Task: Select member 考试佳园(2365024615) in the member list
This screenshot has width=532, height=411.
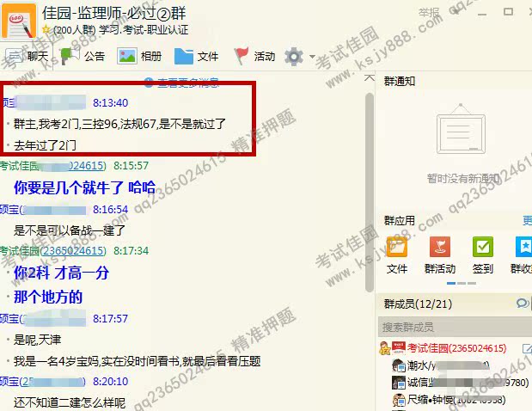Action: pos(456,348)
